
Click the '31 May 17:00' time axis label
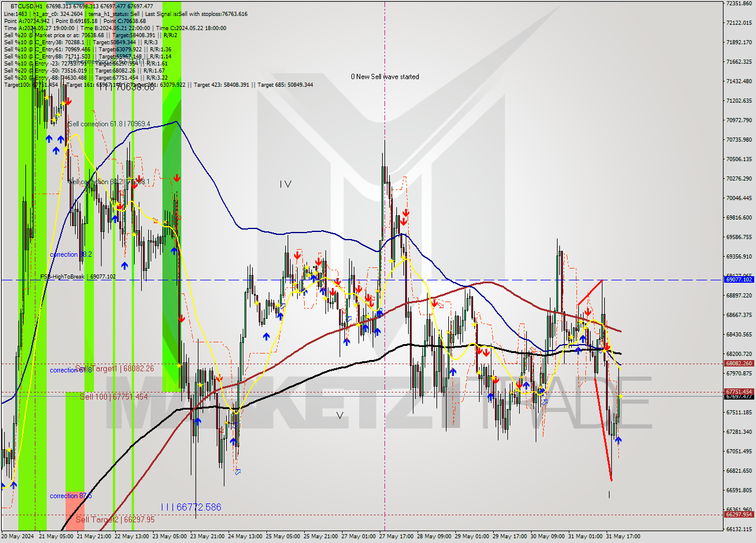click(x=623, y=537)
